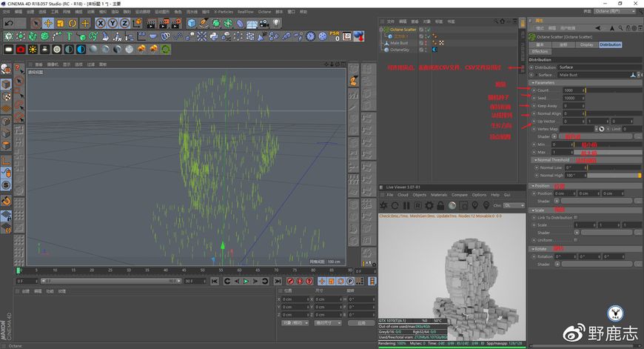Open the Distribution Surface dropdown
644x349 pixels.
[x=600, y=67]
